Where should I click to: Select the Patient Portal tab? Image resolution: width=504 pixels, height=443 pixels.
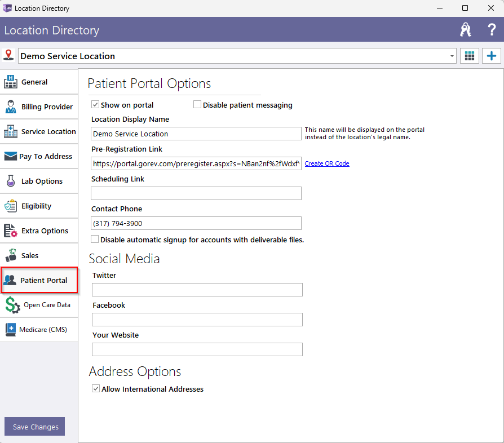point(39,280)
